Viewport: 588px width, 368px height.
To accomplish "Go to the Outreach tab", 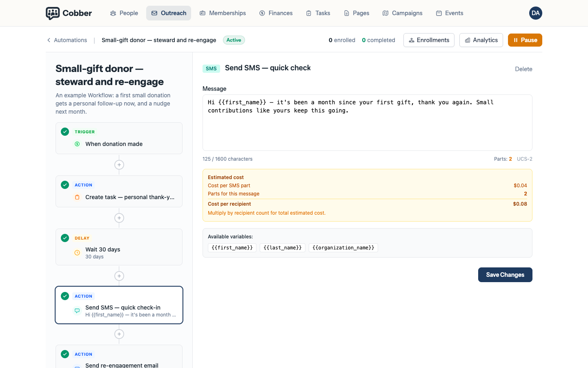I will 169,13.
